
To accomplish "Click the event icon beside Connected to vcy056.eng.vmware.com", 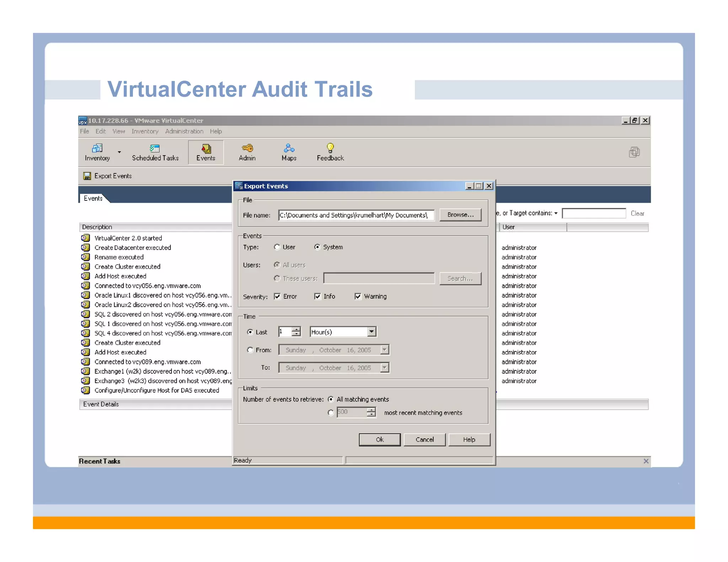I will (85, 285).
